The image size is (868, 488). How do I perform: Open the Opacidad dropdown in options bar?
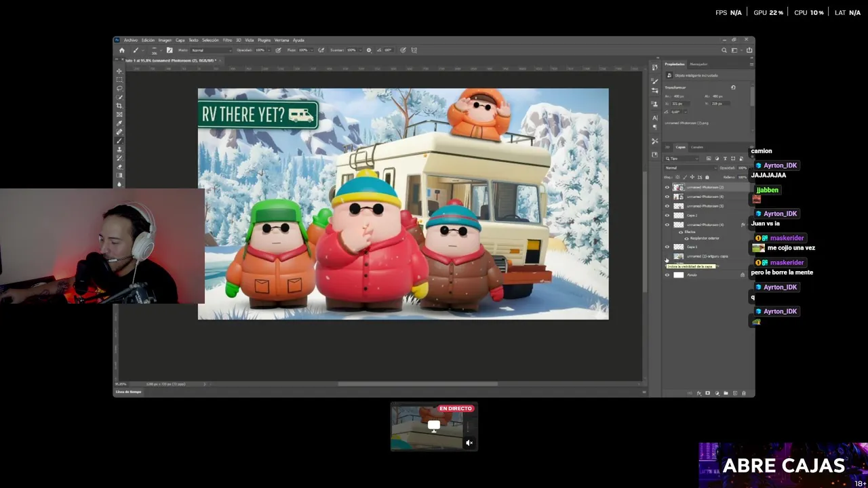269,50
